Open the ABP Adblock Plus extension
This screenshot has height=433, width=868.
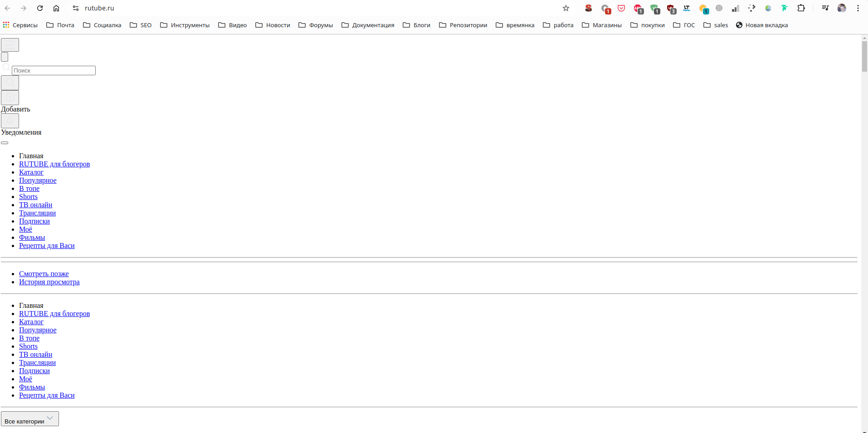(638, 9)
